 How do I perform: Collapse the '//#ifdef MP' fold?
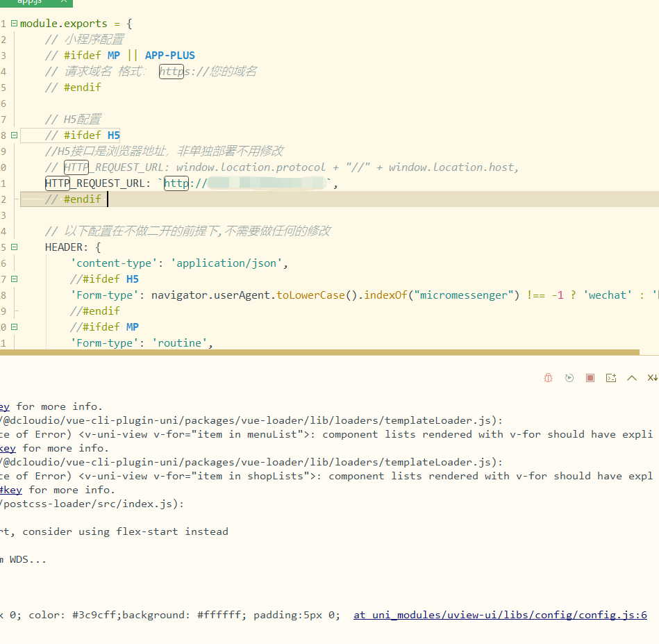tap(15, 327)
